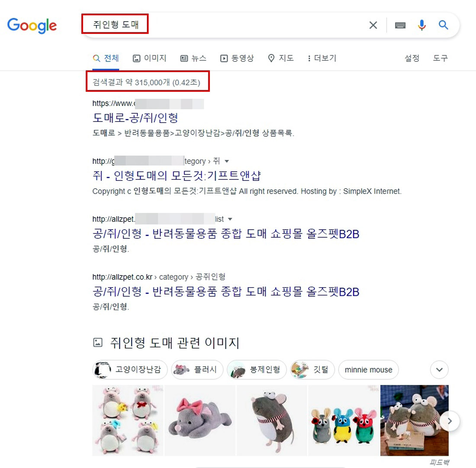Open the 도매로-공/쥐/인형 result link
The width and height of the screenshot is (476, 468).
click(135, 118)
